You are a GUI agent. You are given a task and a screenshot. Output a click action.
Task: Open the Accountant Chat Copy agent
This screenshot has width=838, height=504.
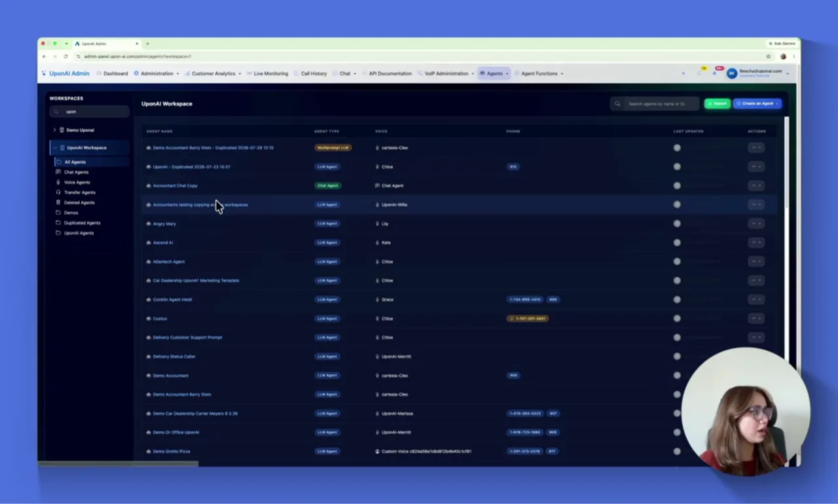(175, 186)
